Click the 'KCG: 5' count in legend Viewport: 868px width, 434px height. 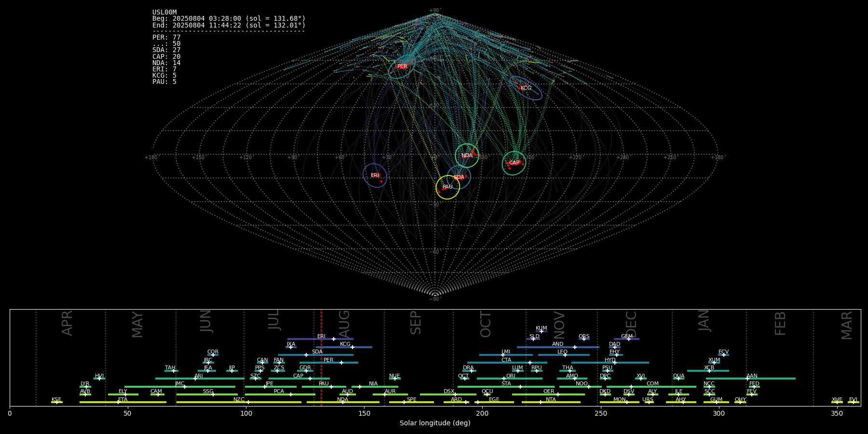pos(164,76)
